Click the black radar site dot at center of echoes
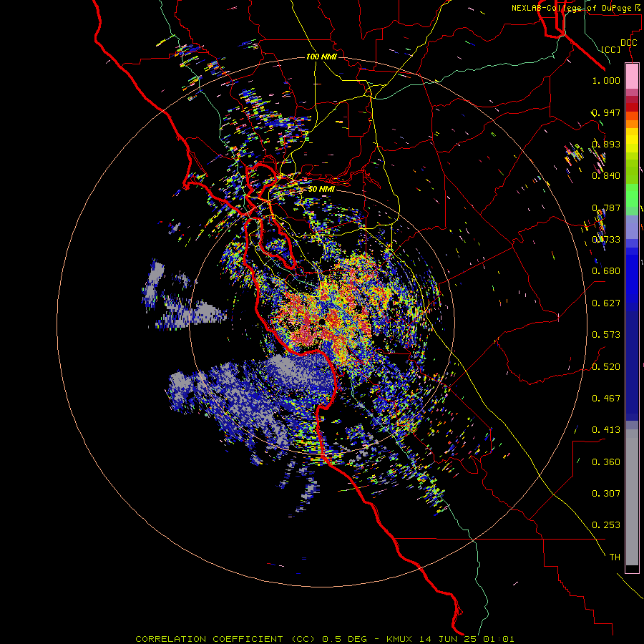 [x=322, y=321]
